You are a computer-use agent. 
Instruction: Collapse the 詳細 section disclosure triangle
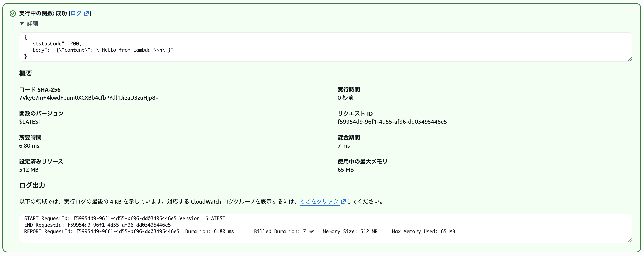coord(22,23)
